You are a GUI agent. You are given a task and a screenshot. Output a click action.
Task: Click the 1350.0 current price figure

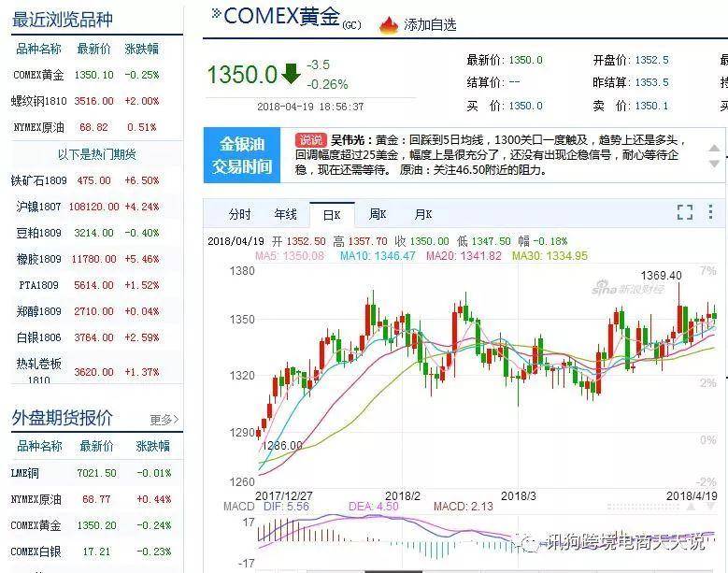[x=242, y=74]
